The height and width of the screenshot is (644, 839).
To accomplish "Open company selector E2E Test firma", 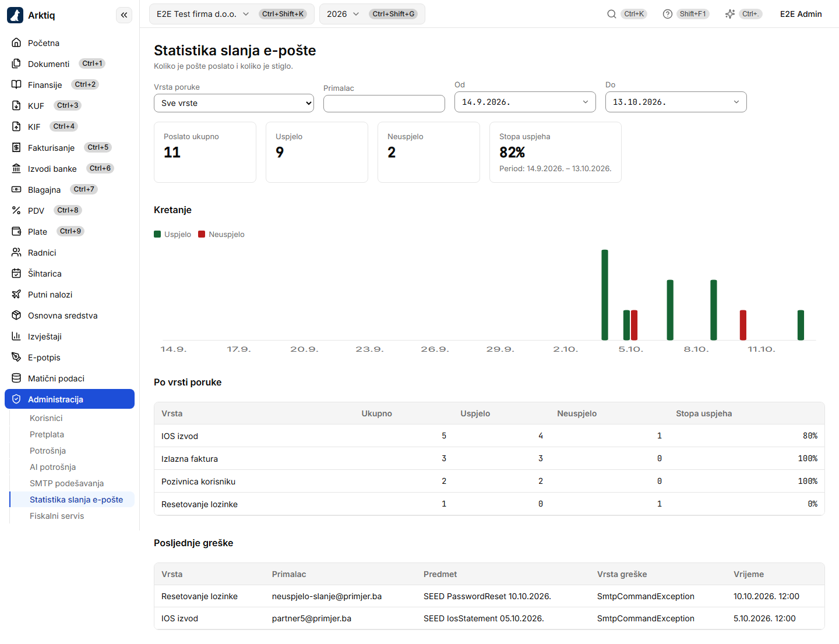I will (x=231, y=14).
